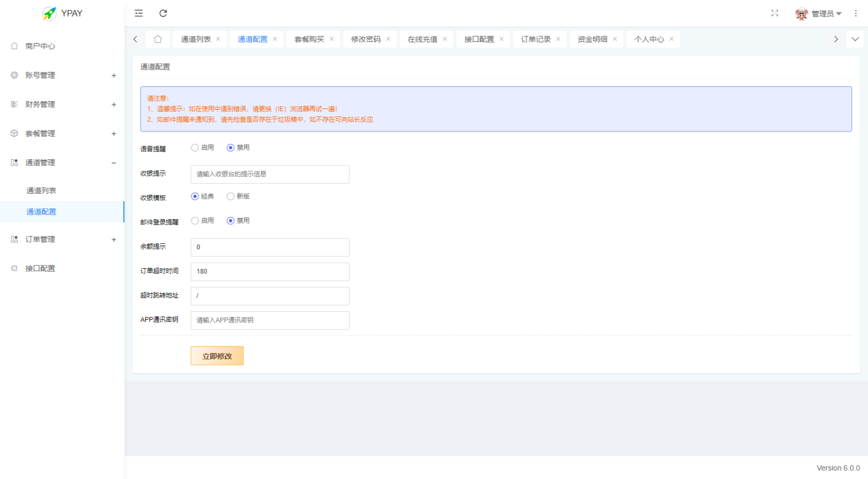Open the 商户中心 section in the sidebar
Image resolution: width=868 pixels, height=479 pixels.
click(x=40, y=46)
